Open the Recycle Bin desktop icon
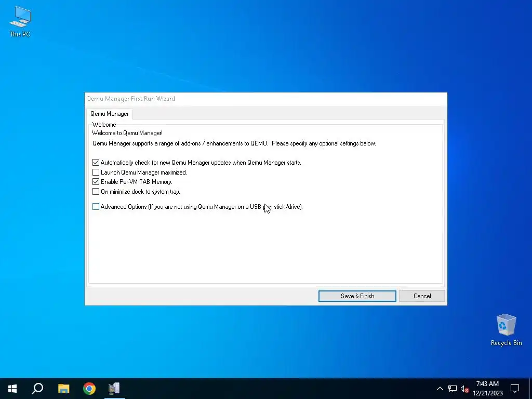The image size is (532, 399). coord(506,329)
